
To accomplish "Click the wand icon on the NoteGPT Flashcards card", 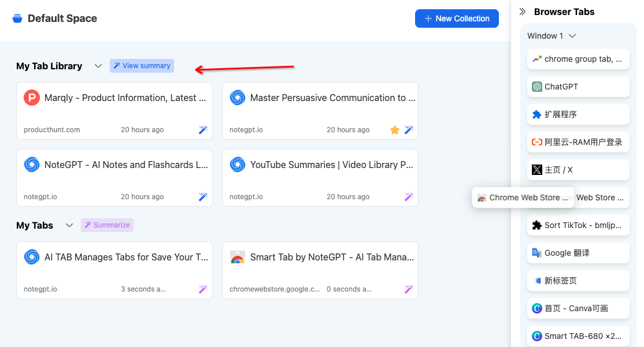I will coord(203,197).
